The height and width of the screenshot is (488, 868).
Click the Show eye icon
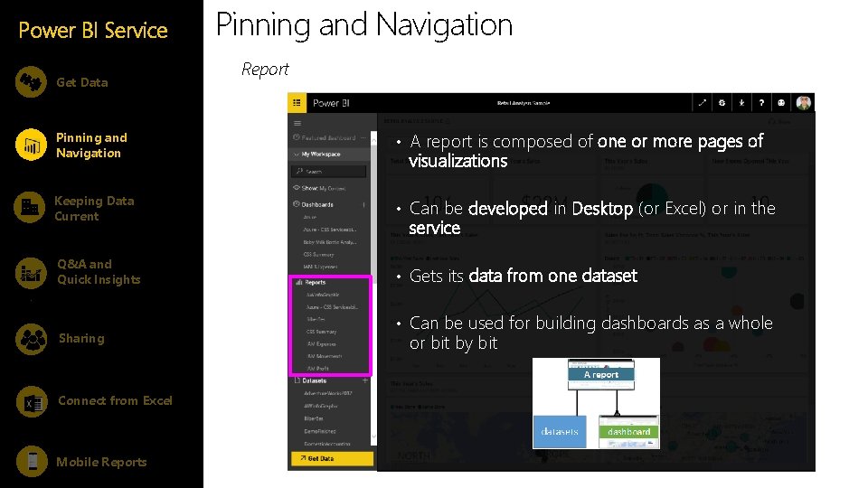(x=297, y=188)
